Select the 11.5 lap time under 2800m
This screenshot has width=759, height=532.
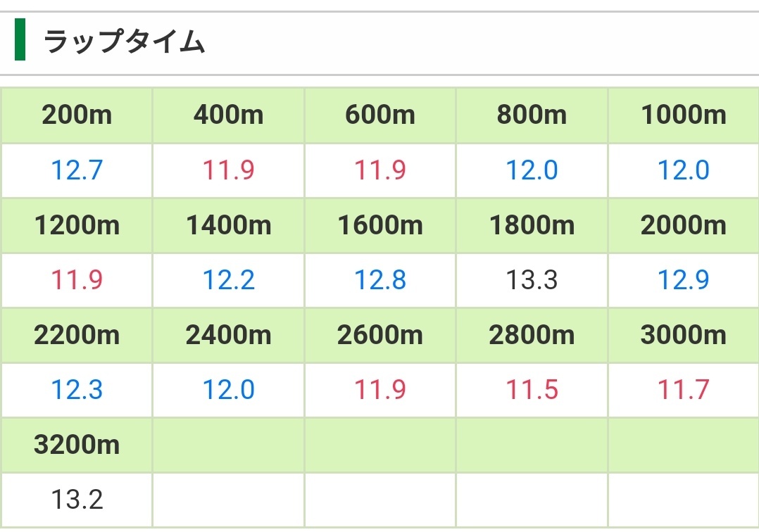(532, 390)
